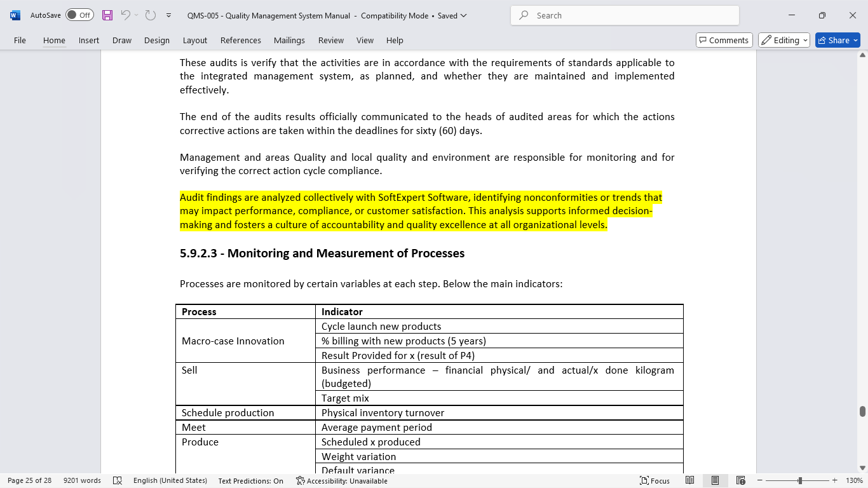This screenshot has height=488, width=868.
Task: Click English (United States) language indicator
Action: (x=170, y=481)
